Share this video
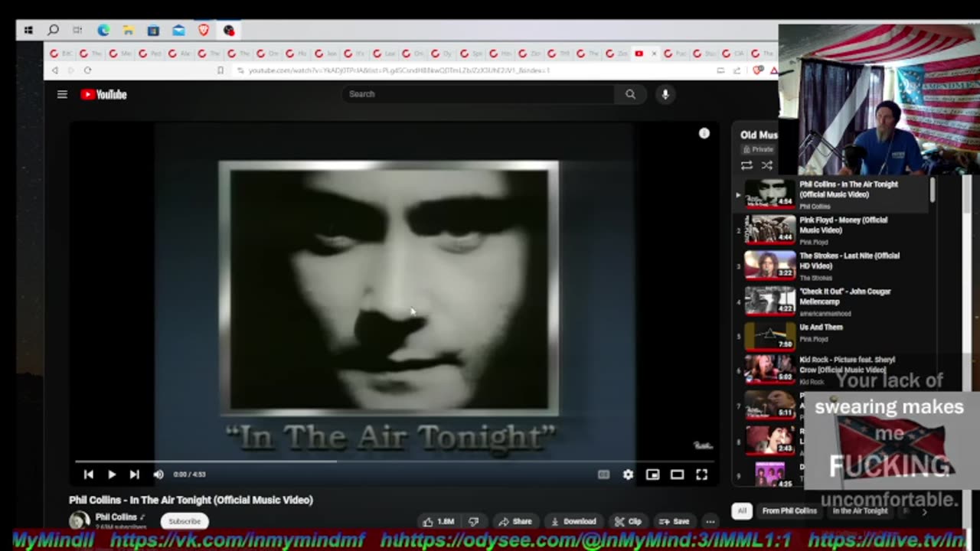Screen dimensions: 980x551 [515, 522]
